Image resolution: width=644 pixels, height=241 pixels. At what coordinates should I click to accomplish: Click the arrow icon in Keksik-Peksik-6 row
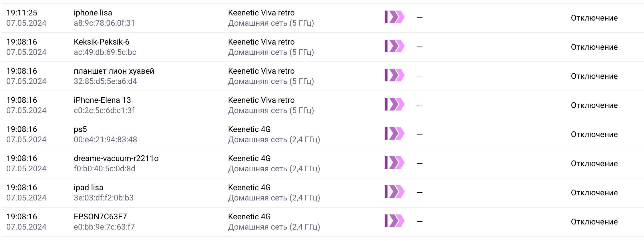click(394, 46)
